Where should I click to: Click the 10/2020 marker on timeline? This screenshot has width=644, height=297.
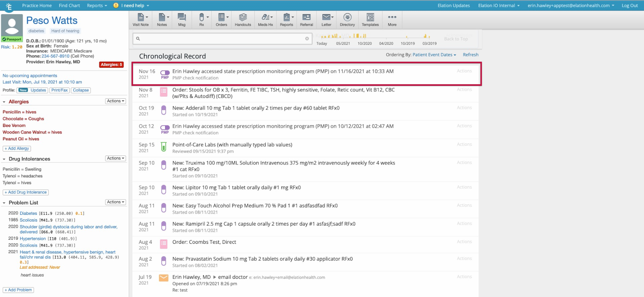(365, 44)
